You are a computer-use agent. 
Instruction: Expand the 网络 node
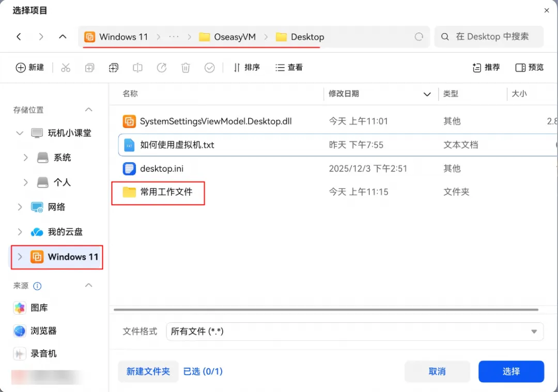coord(20,207)
